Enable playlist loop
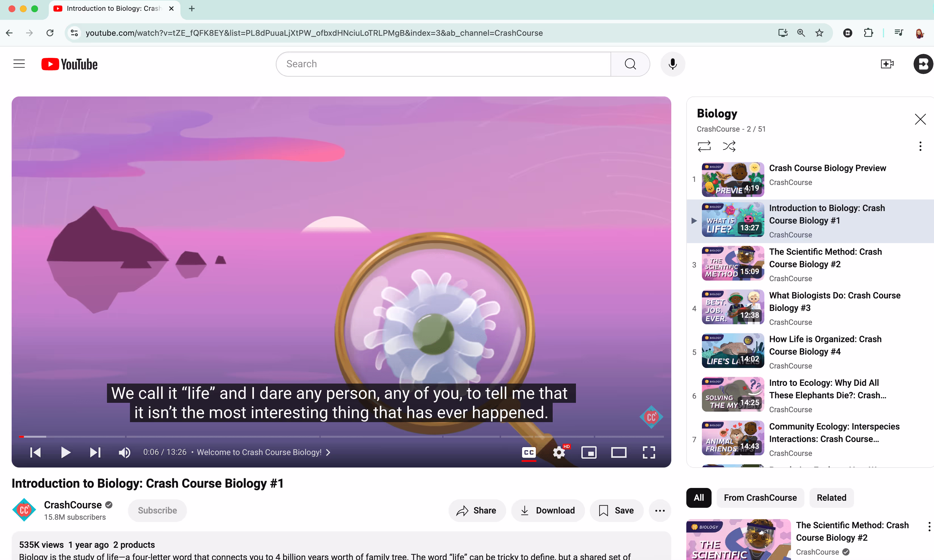934x560 pixels. [704, 146]
